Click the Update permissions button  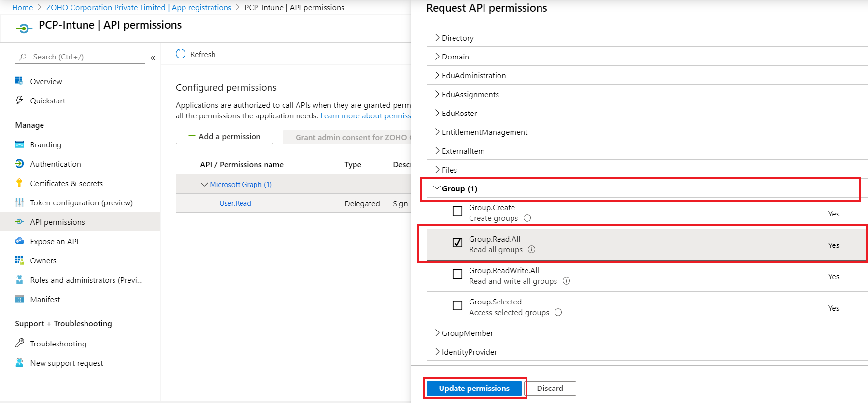point(474,388)
